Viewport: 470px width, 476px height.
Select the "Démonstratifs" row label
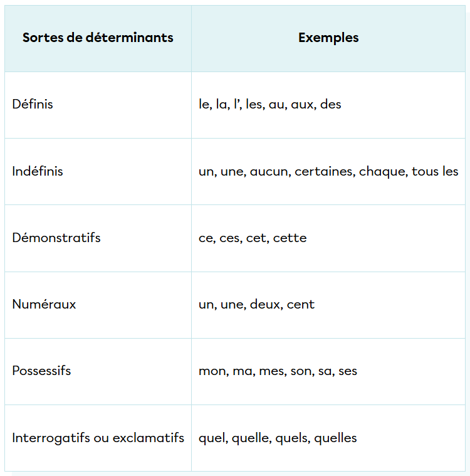(56, 238)
